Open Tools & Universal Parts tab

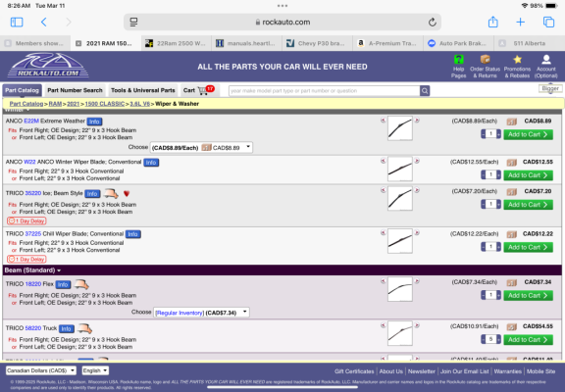point(143,90)
